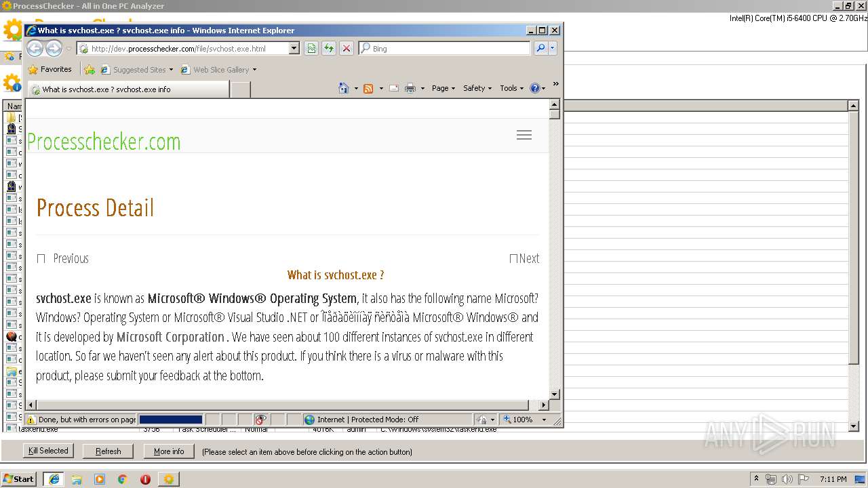Open the Page menu
This screenshot has height=488, width=868.
[x=443, y=88]
